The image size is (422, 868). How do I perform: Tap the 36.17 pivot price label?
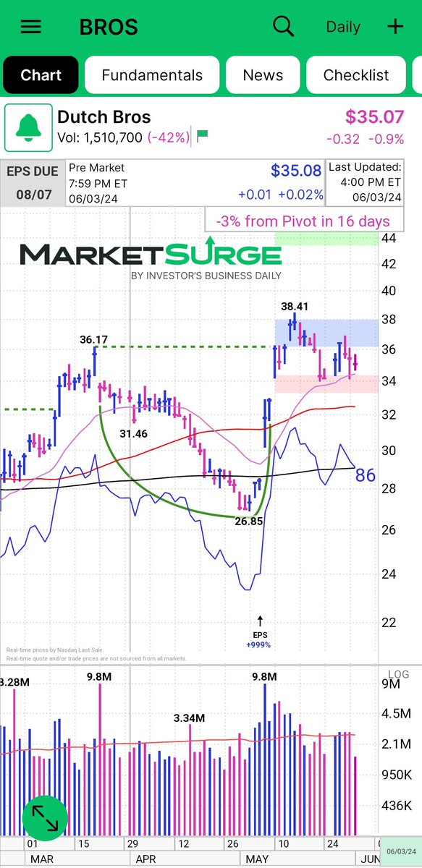pos(94,339)
